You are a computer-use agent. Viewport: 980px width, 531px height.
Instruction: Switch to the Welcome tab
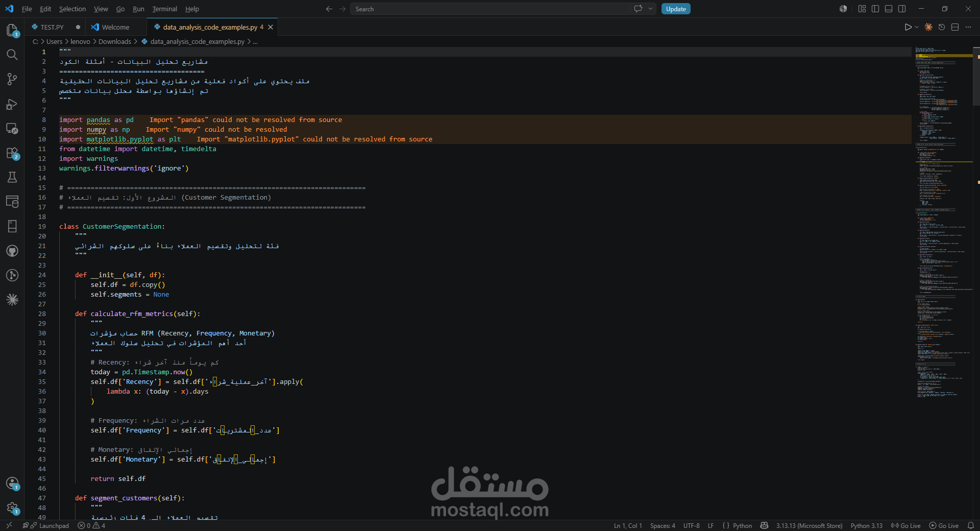point(115,27)
